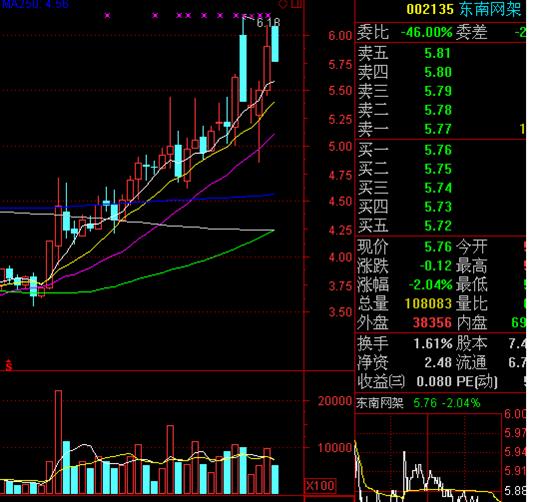Screen dimensions: 560x502
Task: Click the diamond icon above the chart
Action: point(283,4)
